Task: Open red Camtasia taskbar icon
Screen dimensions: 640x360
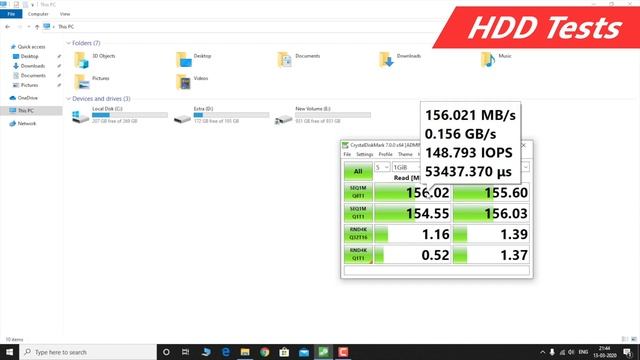Action: tap(343, 352)
